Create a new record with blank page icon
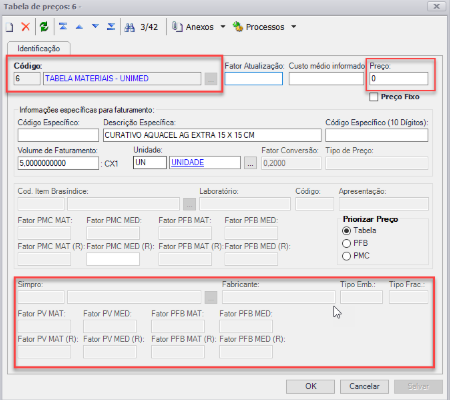This screenshot has width=450, height=400. click(x=10, y=27)
